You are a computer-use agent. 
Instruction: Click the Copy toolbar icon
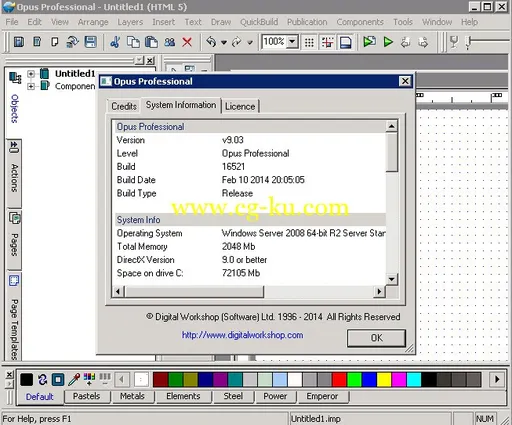click(133, 42)
